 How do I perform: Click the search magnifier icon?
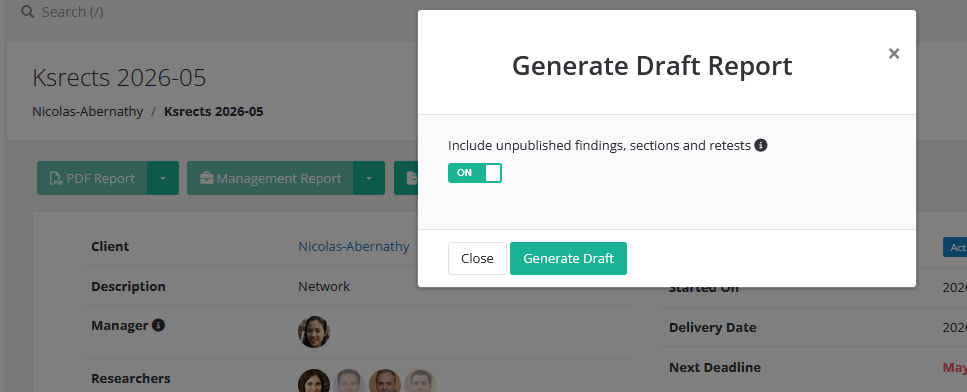tap(27, 12)
